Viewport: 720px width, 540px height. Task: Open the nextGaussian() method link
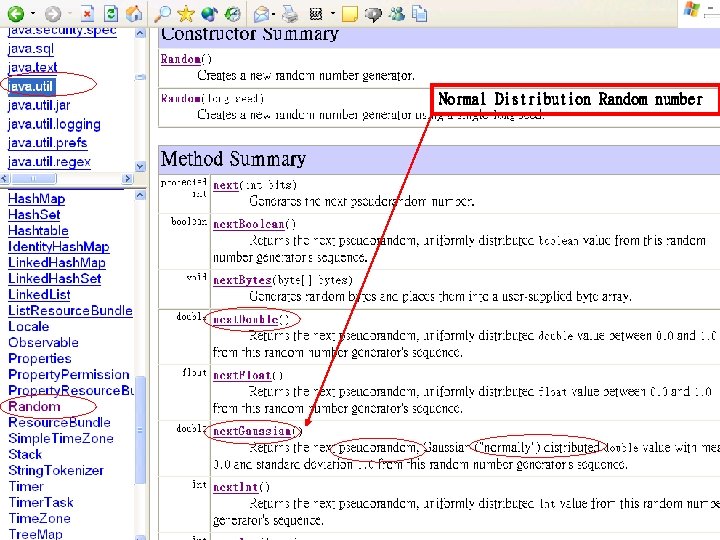252,431
